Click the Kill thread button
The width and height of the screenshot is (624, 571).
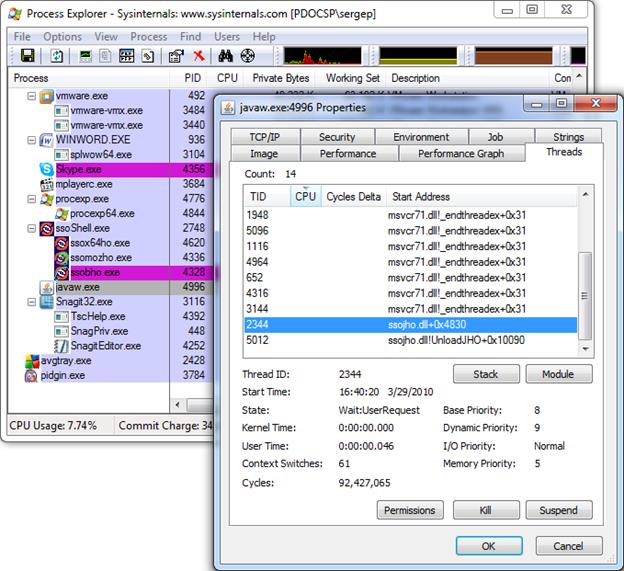coord(486,510)
